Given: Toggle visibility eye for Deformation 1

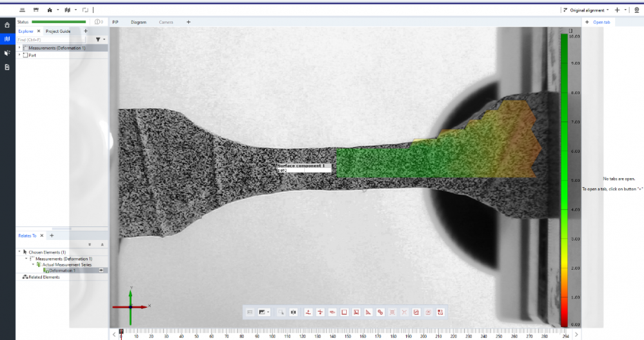Looking at the screenshot, I should click(102, 270).
